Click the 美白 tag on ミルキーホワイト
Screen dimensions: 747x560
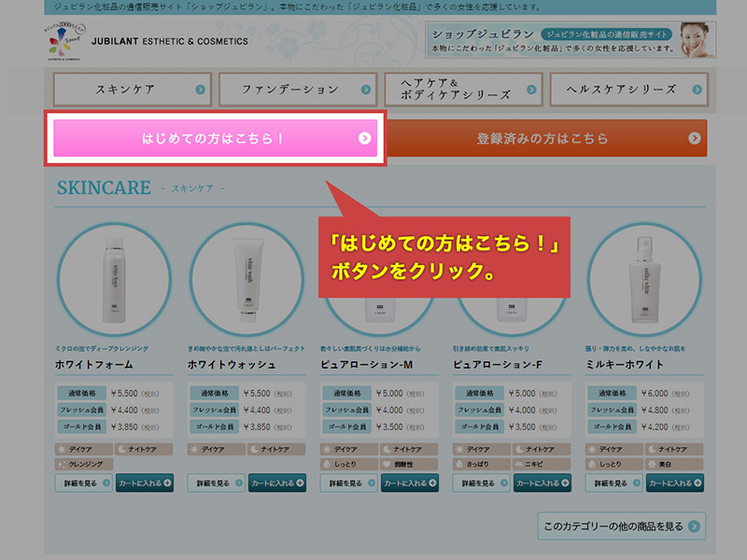click(x=674, y=464)
